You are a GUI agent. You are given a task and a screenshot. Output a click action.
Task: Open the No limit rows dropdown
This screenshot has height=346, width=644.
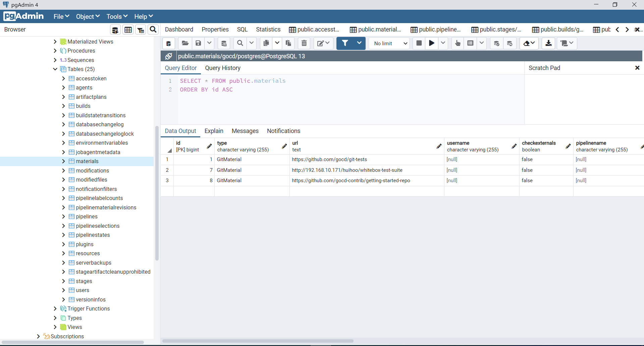[389, 44]
